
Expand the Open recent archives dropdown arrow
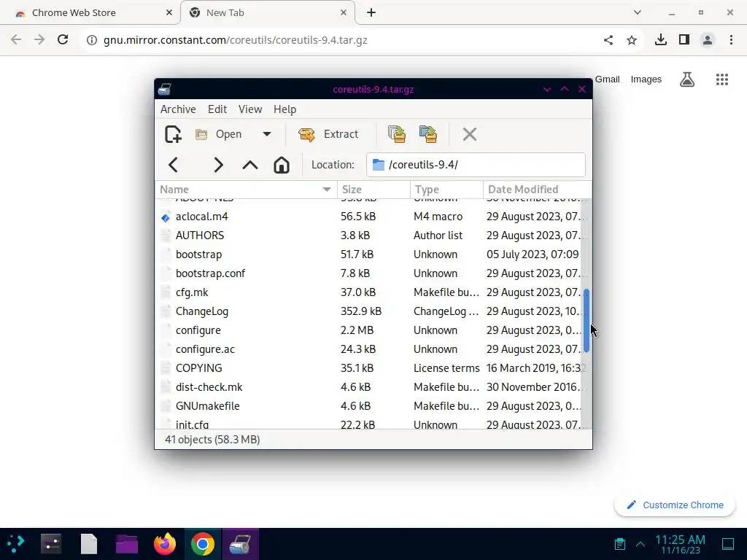click(267, 134)
